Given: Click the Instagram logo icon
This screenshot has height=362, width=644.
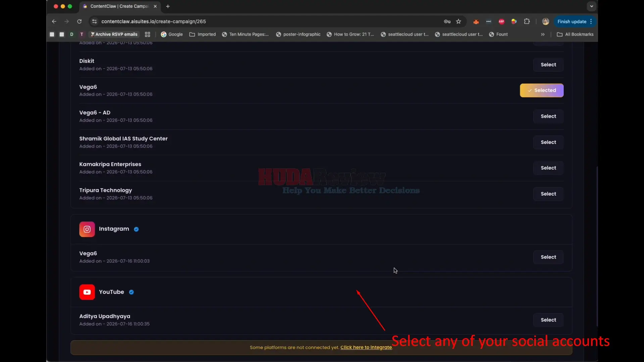Looking at the screenshot, I should click(x=87, y=229).
